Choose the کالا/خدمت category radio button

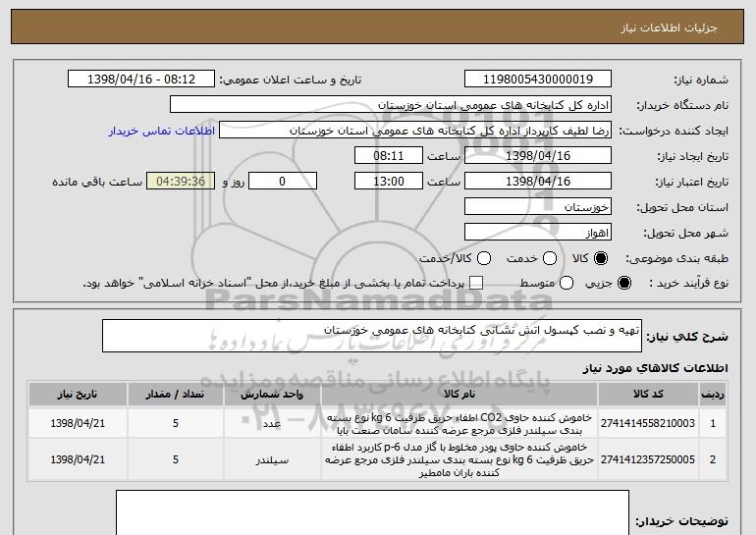483,258
